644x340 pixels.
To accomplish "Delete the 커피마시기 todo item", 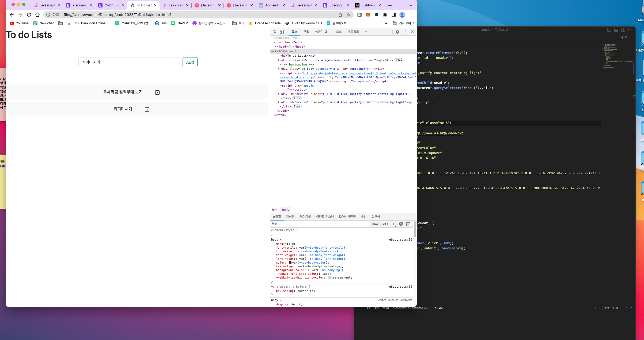I will 147,110.
